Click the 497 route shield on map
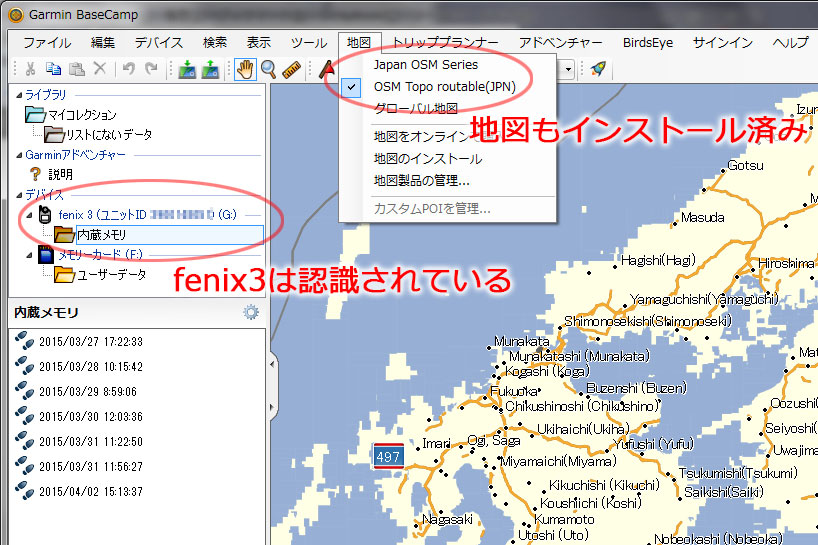The image size is (818, 545). point(388,456)
